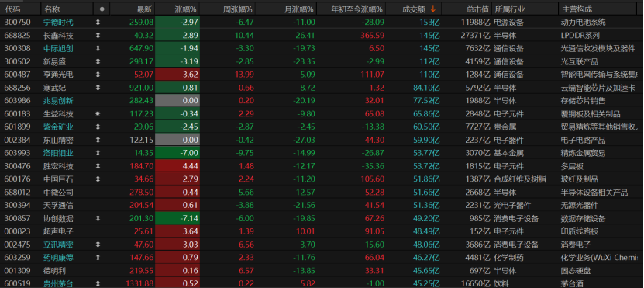Click the marker icon in 药明康德 row
Image resolution: width=644 pixels, height=288 pixels.
pyautogui.click(x=98, y=258)
